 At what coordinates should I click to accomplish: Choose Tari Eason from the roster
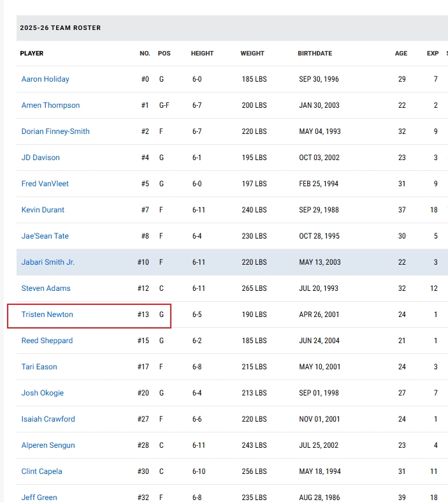point(40,367)
